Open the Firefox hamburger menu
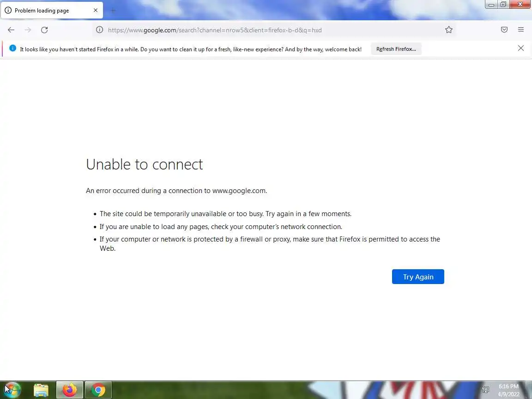The width and height of the screenshot is (532, 399). (x=521, y=30)
